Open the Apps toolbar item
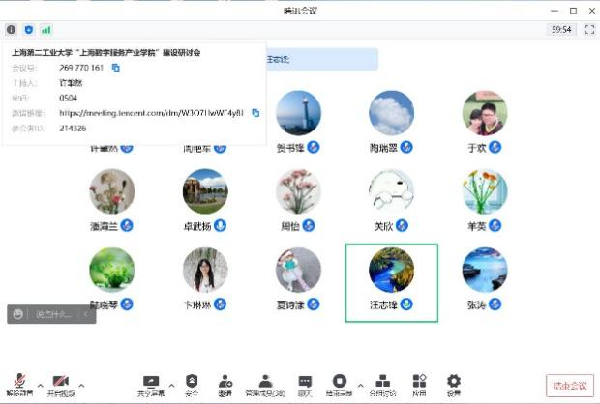 tap(420, 384)
